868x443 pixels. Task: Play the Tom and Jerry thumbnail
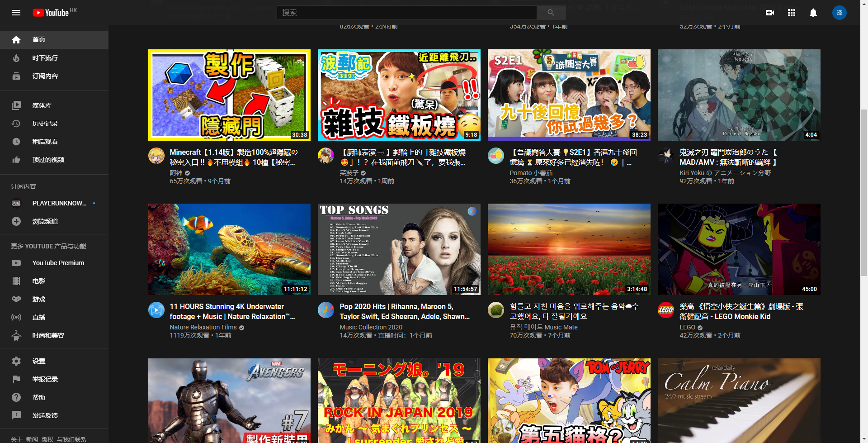tap(569, 400)
